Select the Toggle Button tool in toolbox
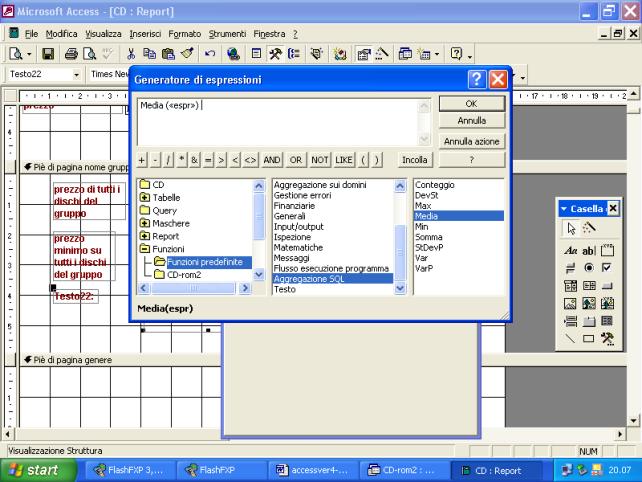 coord(570,268)
